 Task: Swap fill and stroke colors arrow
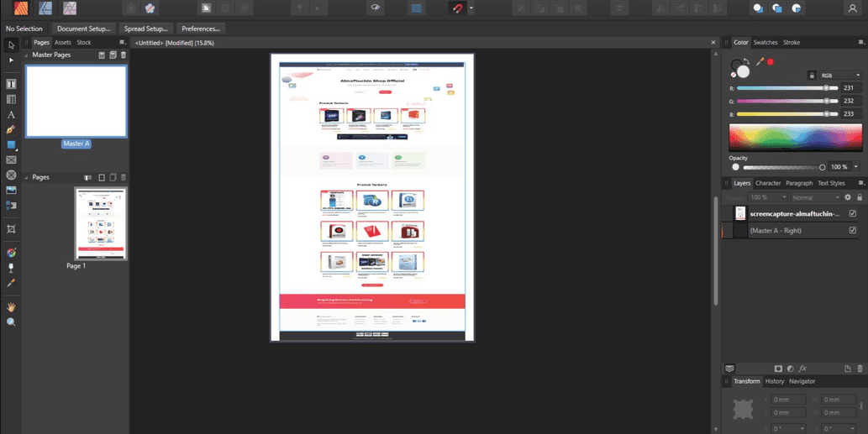tap(746, 61)
